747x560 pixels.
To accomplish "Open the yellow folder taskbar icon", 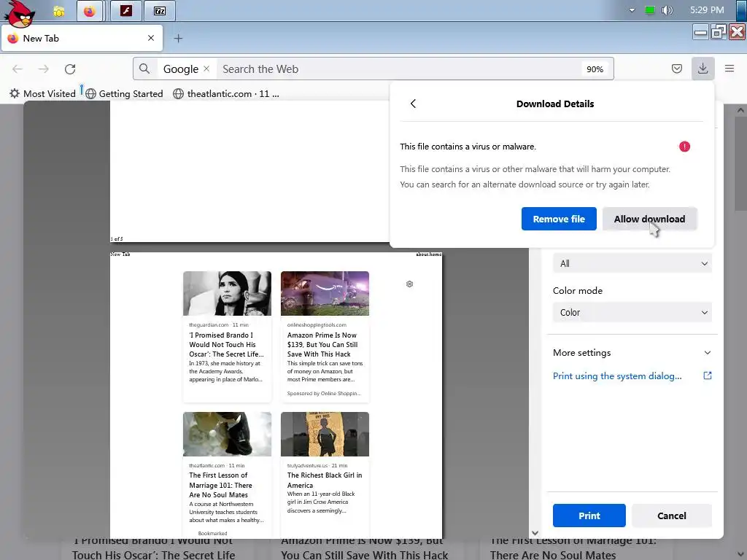I will click(x=58, y=11).
